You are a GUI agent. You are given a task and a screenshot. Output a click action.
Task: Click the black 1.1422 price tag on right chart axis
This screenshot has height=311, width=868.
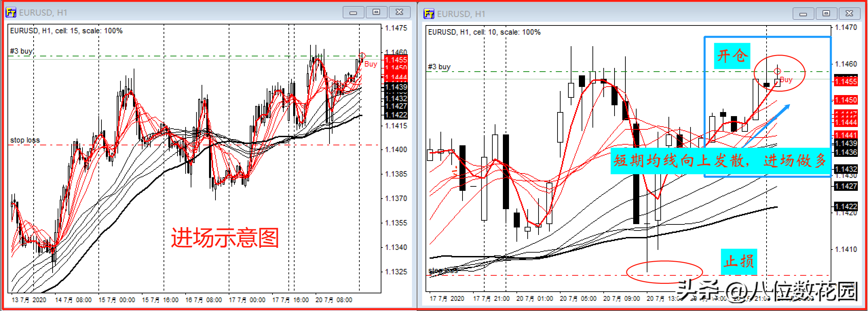pyautogui.click(x=846, y=206)
